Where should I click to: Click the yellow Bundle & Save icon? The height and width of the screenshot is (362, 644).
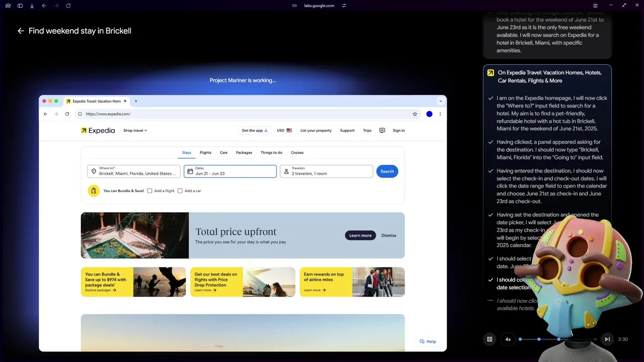pyautogui.click(x=94, y=191)
